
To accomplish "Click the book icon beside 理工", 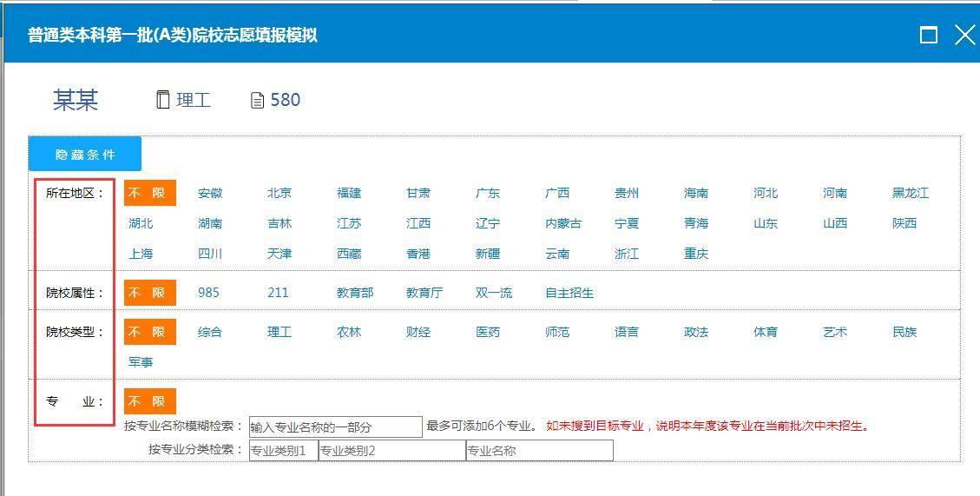I will pos(162,100).
